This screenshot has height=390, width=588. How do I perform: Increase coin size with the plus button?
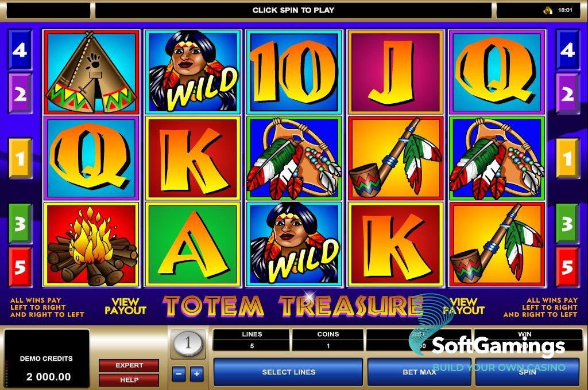pos(196,373)
